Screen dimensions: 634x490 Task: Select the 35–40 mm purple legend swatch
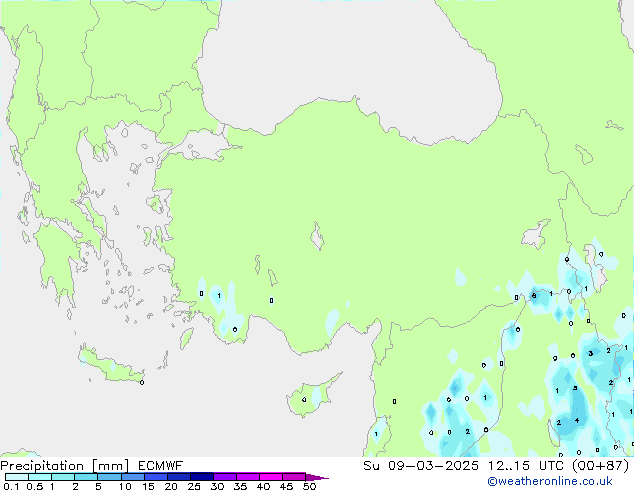[x=248, y=477]
